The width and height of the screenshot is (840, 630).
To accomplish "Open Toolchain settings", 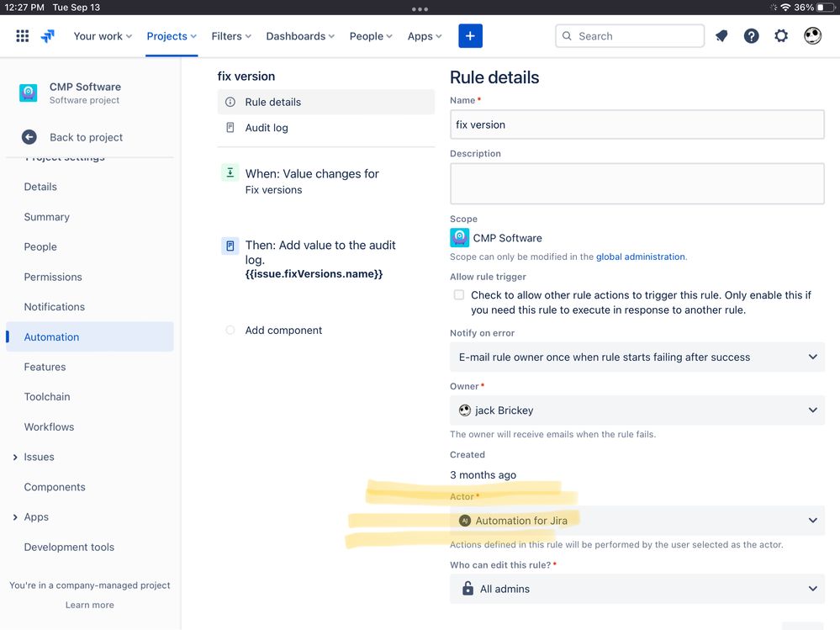I will click(47, 397).
